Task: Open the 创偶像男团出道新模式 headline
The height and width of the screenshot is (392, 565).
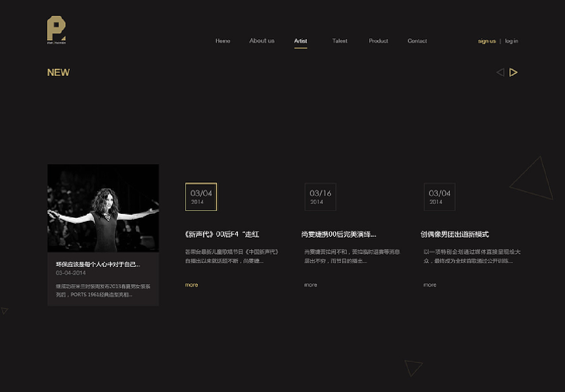Action: [455, 235]
